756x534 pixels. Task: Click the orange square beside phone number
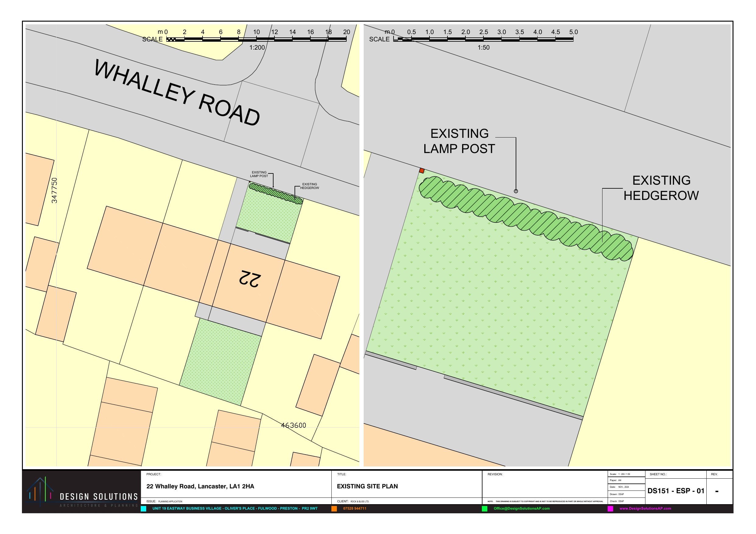tap(334, 509)
